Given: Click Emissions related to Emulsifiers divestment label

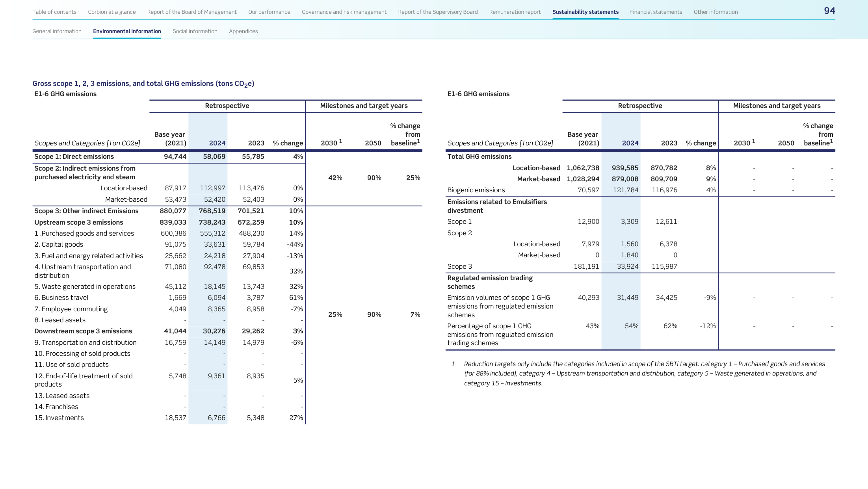Looking at the screenshot, I should (x=497, y=206).
